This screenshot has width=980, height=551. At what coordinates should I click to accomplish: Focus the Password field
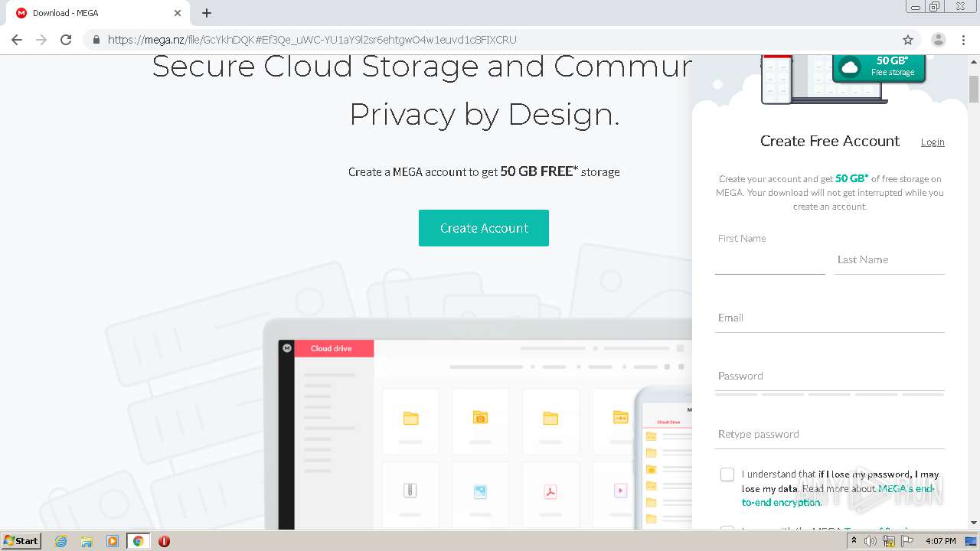tap(830, 376)
